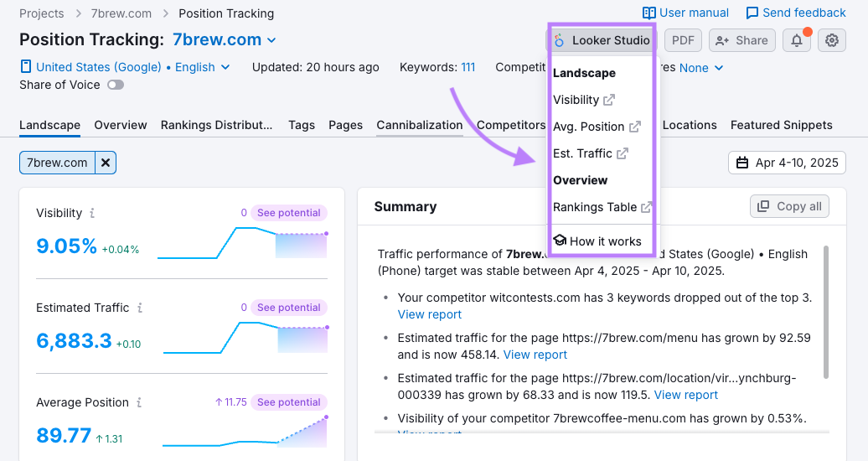Open United States (Google) location dropdown
The width and height of the screenshot is (868, 461).
coord(125,67)
